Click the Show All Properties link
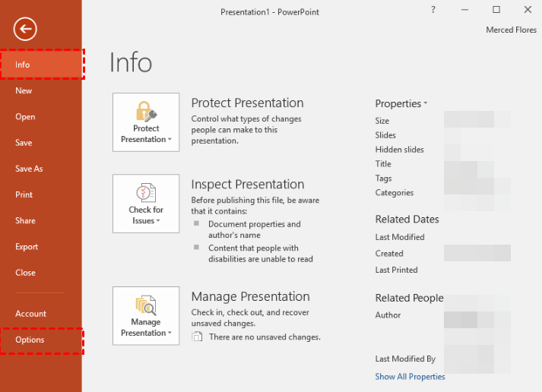This screenshot has width=542, height=392. pos(410,377)
